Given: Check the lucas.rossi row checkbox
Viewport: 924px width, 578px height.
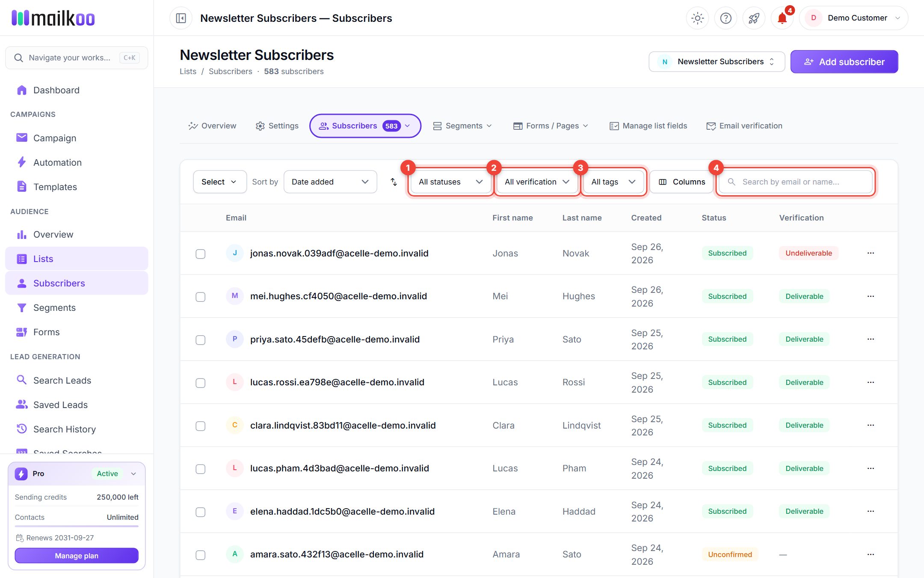Looking at the screenshot, I should click(200, 383).
